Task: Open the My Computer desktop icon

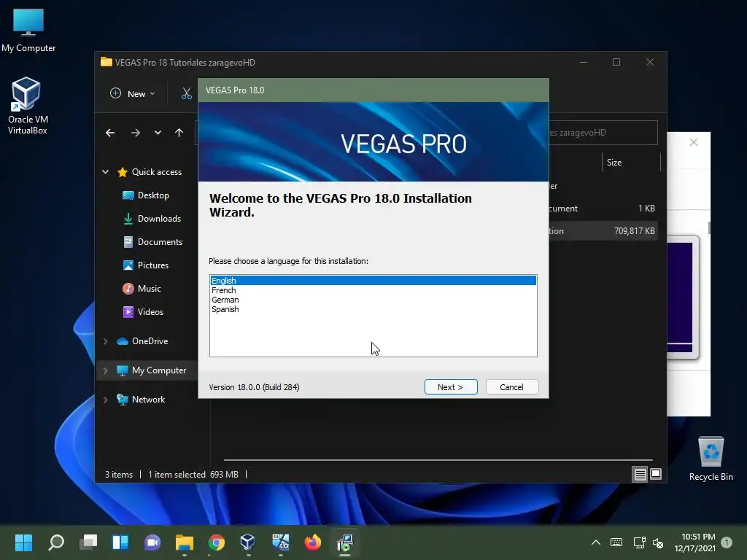Action: (28, 30)
